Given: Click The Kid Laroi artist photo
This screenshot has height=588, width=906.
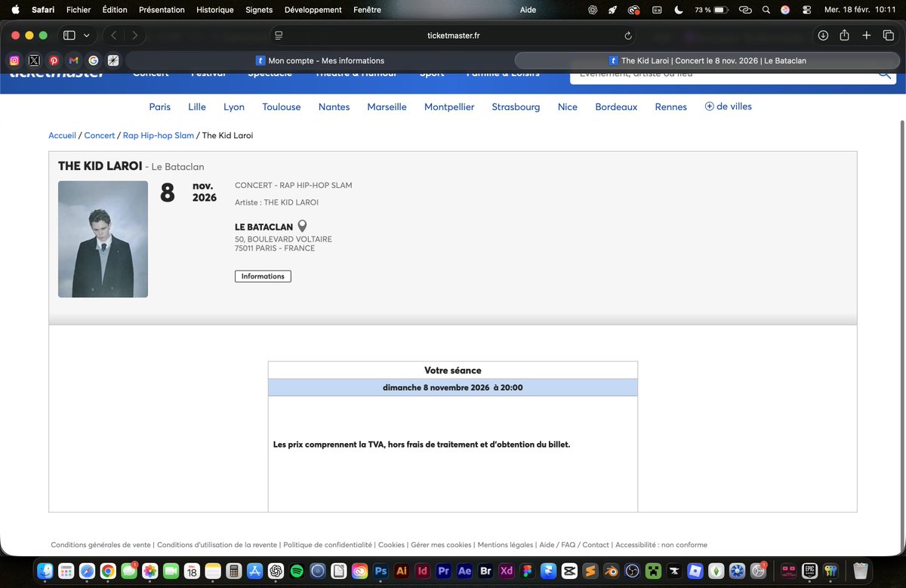Looking at the screenshot, I should (x=103, y=239).
